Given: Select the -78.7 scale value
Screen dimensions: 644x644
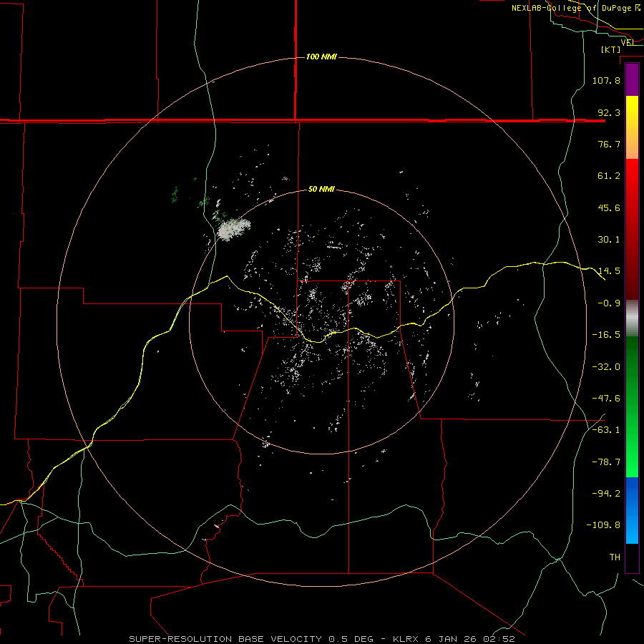Looking at the screenshot, I should (606, 462).
